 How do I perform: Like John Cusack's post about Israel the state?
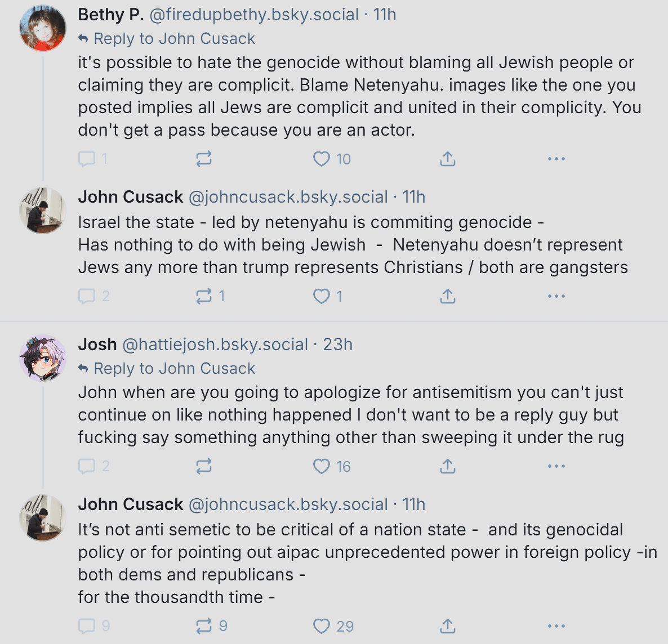327,296
